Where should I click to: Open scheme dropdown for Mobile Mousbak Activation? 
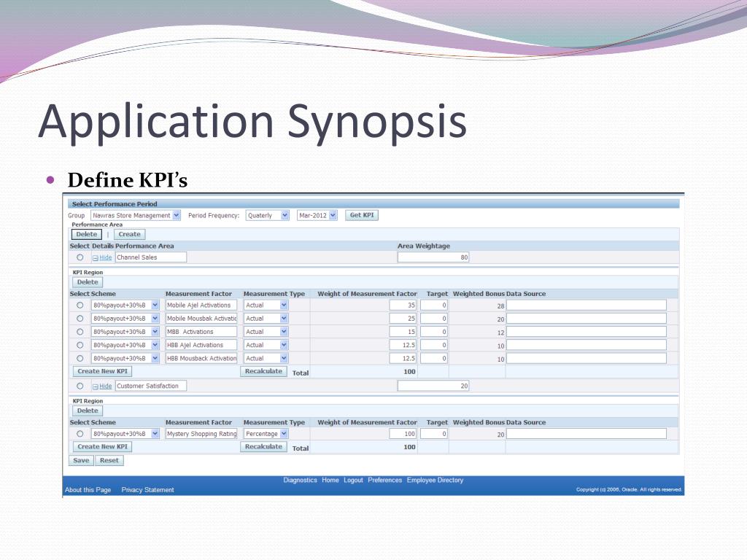(x=125, y=319)
